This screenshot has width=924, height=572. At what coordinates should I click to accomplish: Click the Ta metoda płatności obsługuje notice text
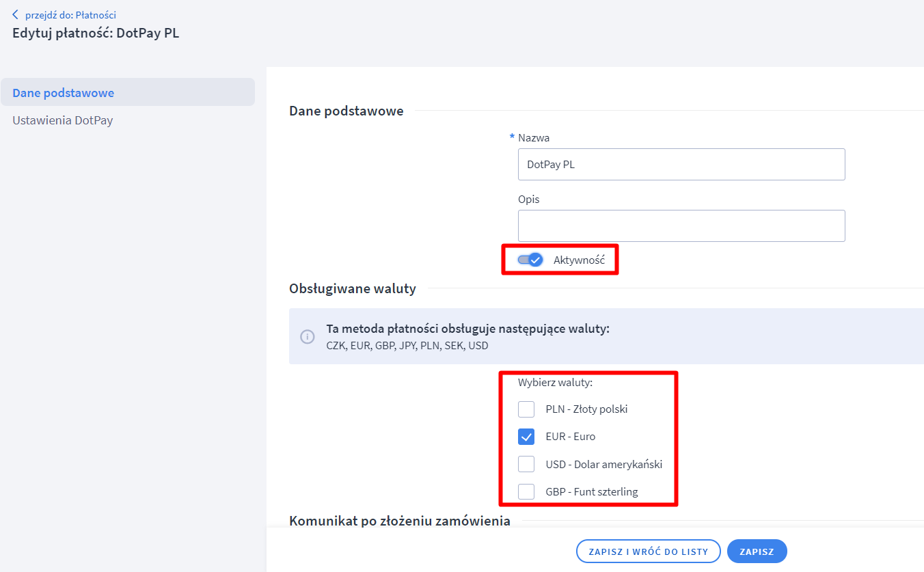[x=467, y=329]
